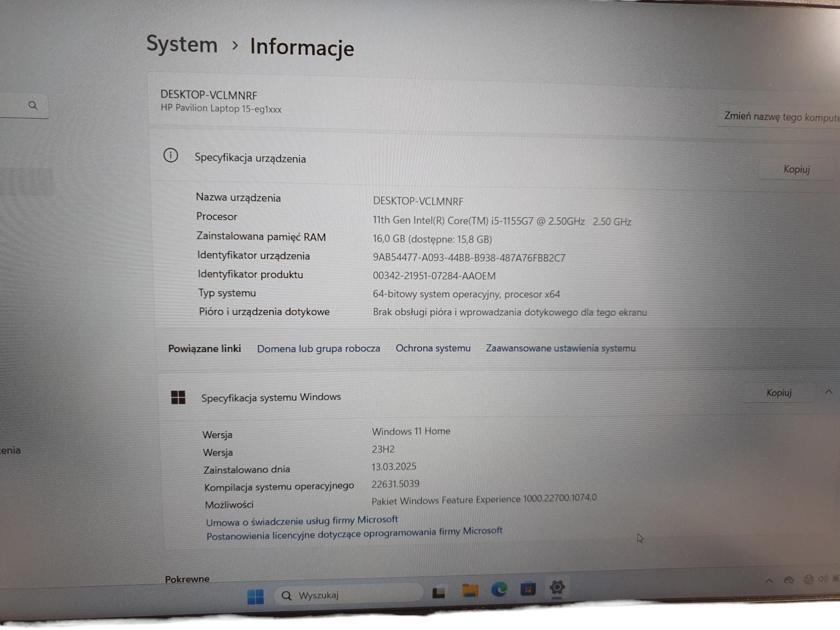Image resolution: width=840 pixels, height=630 pixels.
Task: Open Task View from the taskbar
Action: click(439, 593)
